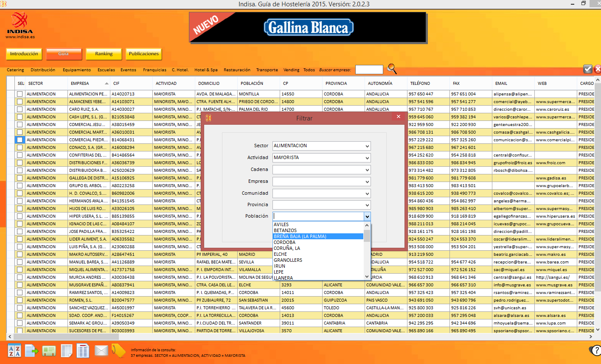
Task: Open the Provincia dropdown in Filtrar
Action: [x=367, y=205]
